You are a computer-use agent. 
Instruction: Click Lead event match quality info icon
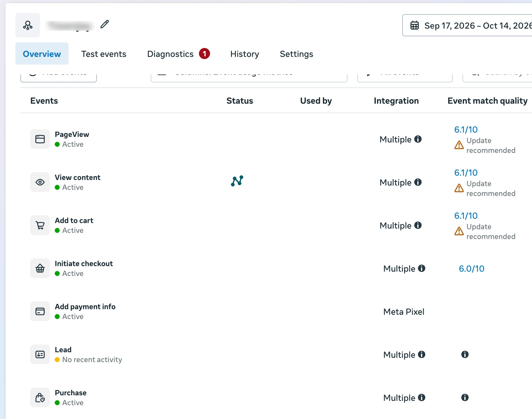pyautogui.click(x=465, y=354)
